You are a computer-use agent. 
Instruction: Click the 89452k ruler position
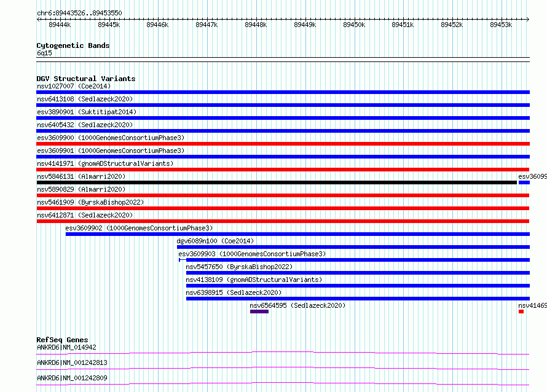[x=452, y=25]
